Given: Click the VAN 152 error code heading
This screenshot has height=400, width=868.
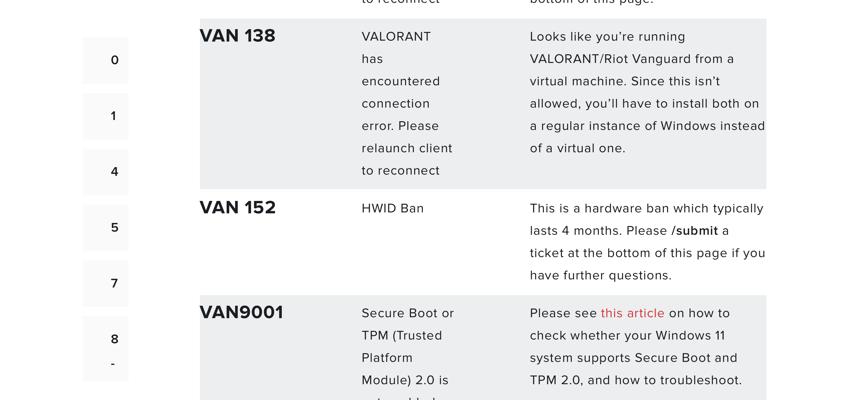Looking at the screenshot, I should (x=237, y=207).
